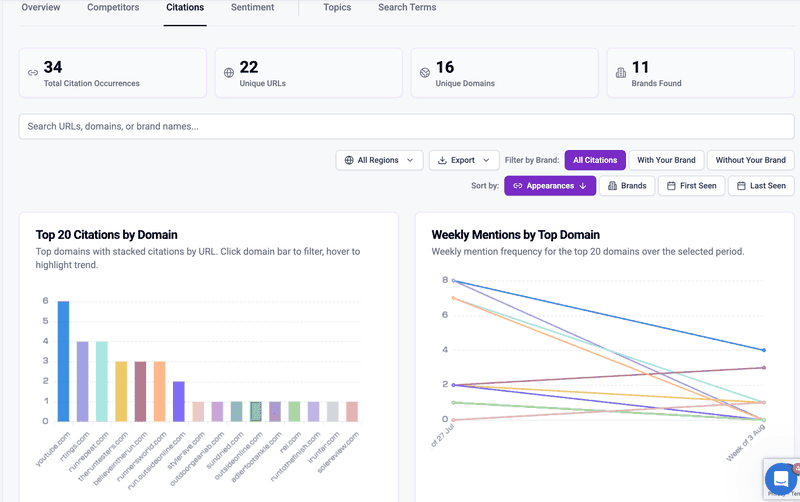Click the globe icon in Unique Domains card
Image resolution: width=800 pixels, height=502 pixels.
tap(424, 73)
